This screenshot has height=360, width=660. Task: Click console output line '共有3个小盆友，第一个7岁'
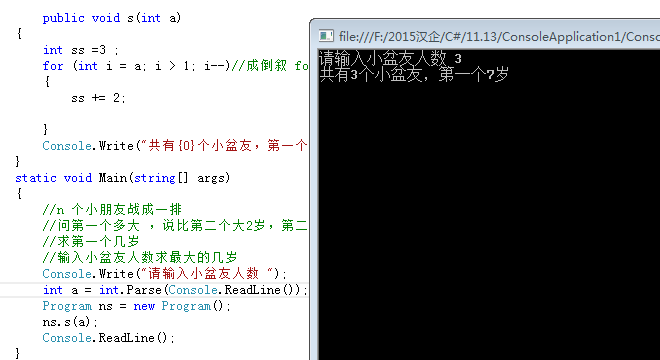(x=414, y=75)
